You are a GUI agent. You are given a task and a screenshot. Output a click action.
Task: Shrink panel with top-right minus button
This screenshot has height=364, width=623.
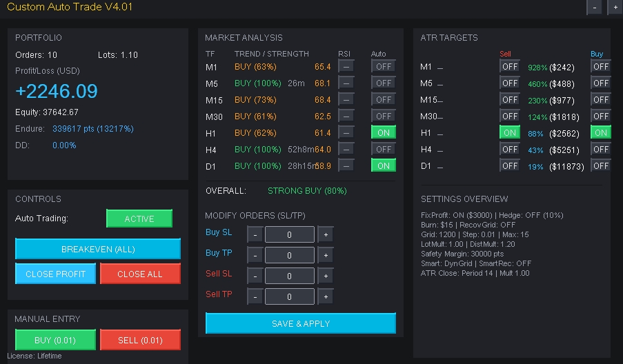(x=594, y=8)
